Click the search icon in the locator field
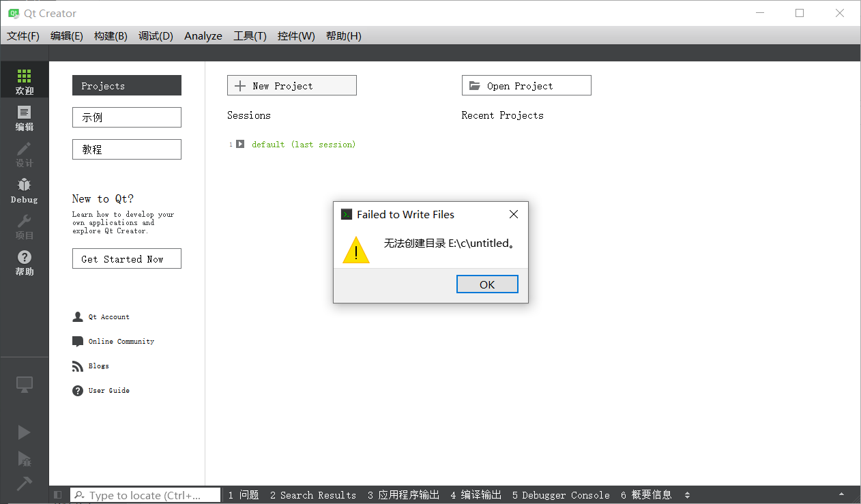Image resolution: width=861 pixels, height=504 pixels. (x=79, y=495)
